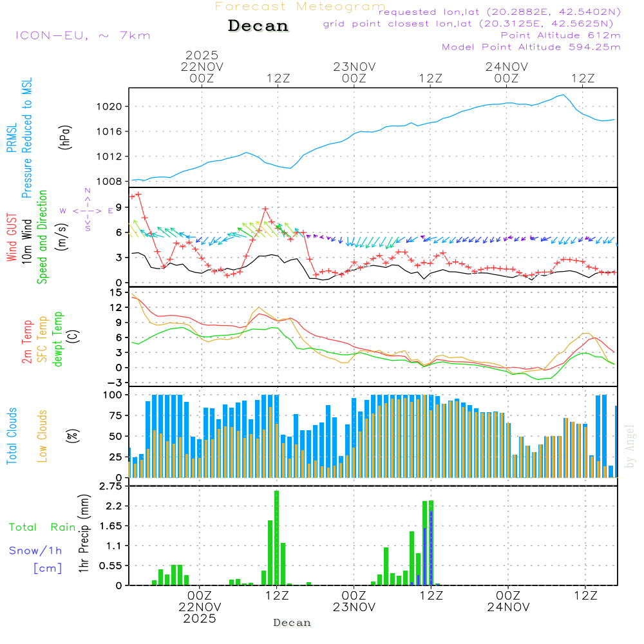This screenshot has width=644, height=644.
Task: Click the Forecast Meteogram heading
Action: pyautogui.click(x=300, y=6)
